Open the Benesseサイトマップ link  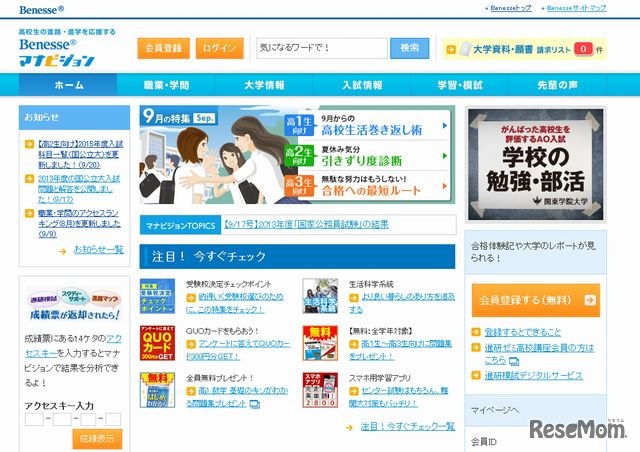[576, 8]
